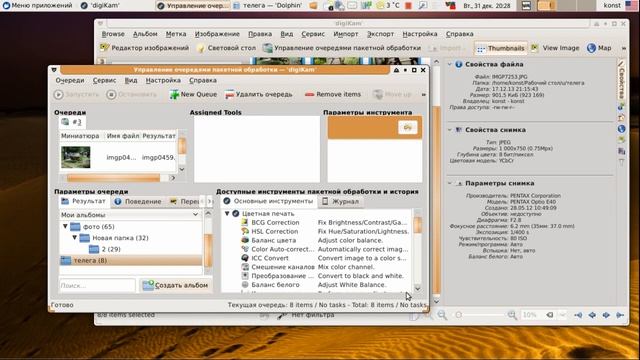Select the телега (8) album
The height and width of the screenshot is (360, 640).
(x=130, y=260)
